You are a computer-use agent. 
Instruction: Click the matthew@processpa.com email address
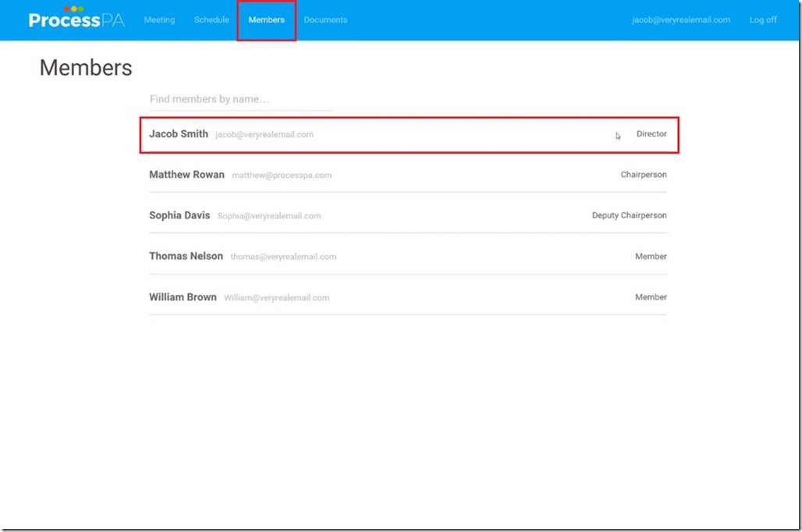[282, 176]
